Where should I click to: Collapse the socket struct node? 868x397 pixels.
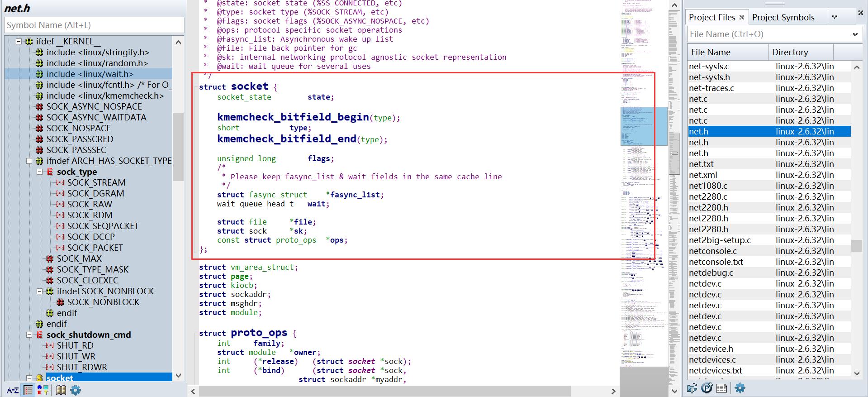pyautogui.click(x=29, y=378)
